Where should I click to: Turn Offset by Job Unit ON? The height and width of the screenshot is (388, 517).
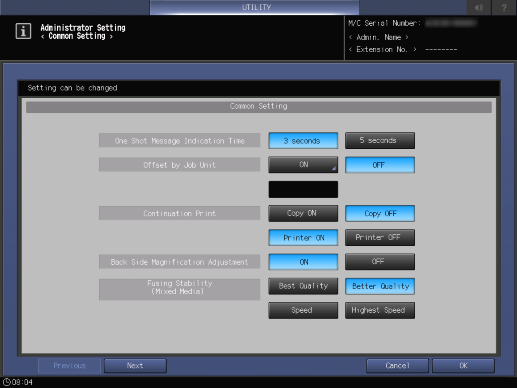(303, 165)
